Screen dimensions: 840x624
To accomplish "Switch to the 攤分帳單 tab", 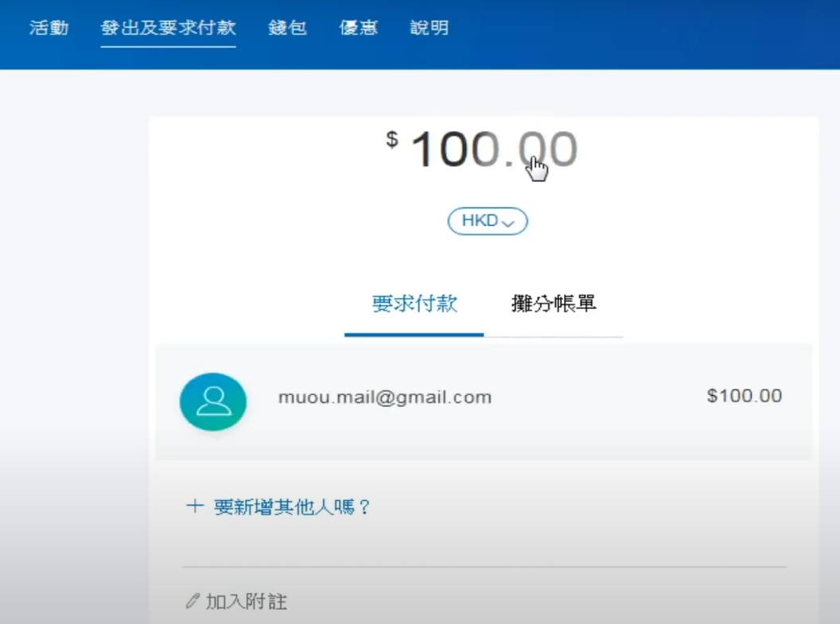I will 554,304.
